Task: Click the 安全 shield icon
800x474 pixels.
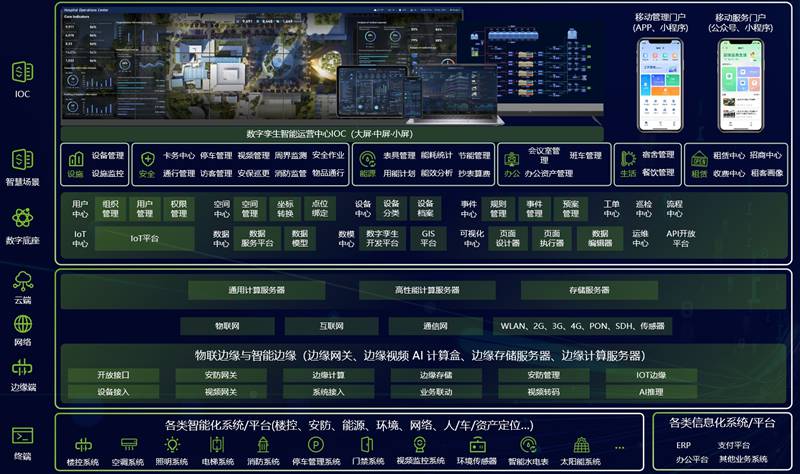Action: pos(147,159)
